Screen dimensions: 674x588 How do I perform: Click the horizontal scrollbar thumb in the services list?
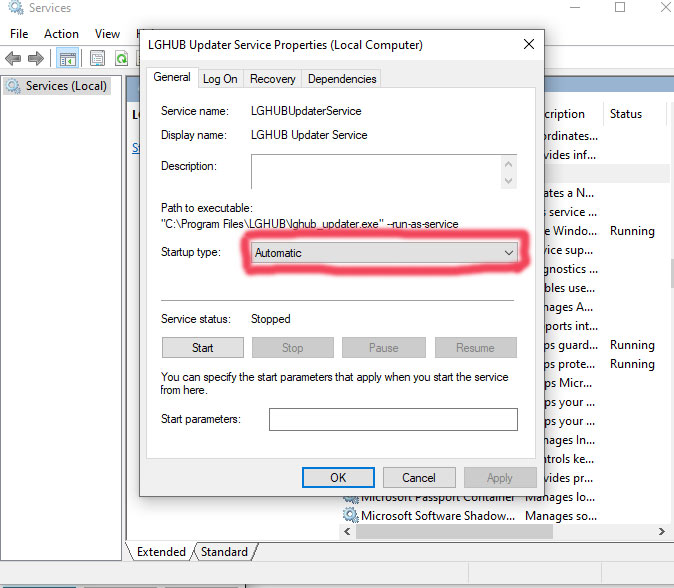click(x=454, y=532)
